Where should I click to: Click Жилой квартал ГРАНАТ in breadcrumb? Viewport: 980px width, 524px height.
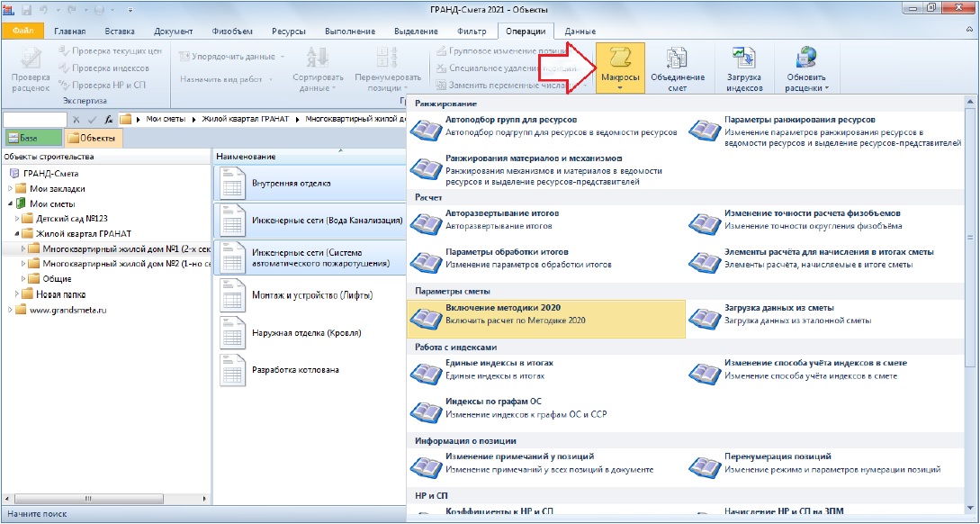click(247, 119)
